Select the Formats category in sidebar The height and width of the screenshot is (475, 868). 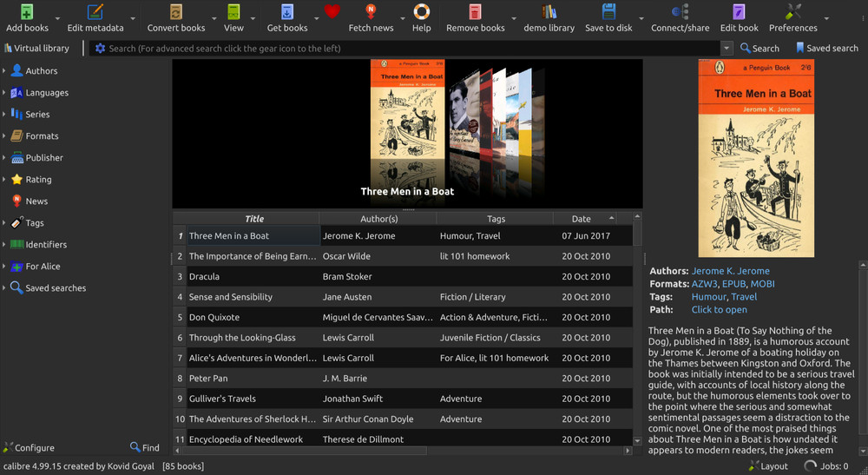[x=42, y=135]
